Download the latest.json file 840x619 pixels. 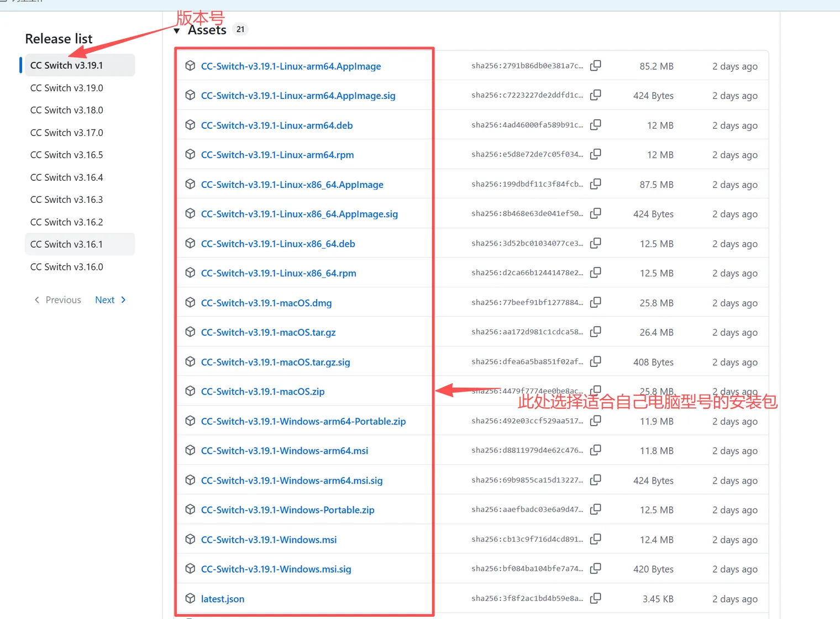[x=223, y=599]
